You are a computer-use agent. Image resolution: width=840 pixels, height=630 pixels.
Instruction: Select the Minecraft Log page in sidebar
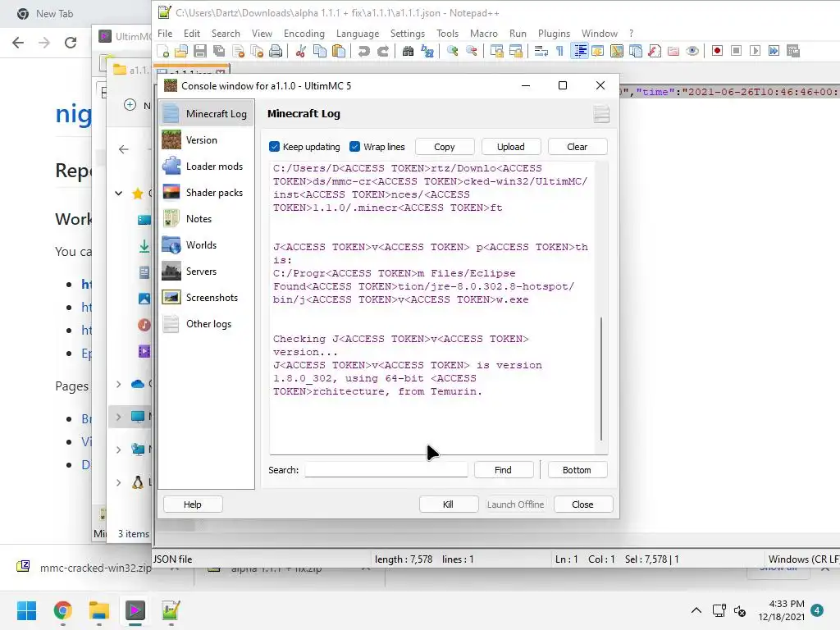pyautogui.click(x=206, y=113)
